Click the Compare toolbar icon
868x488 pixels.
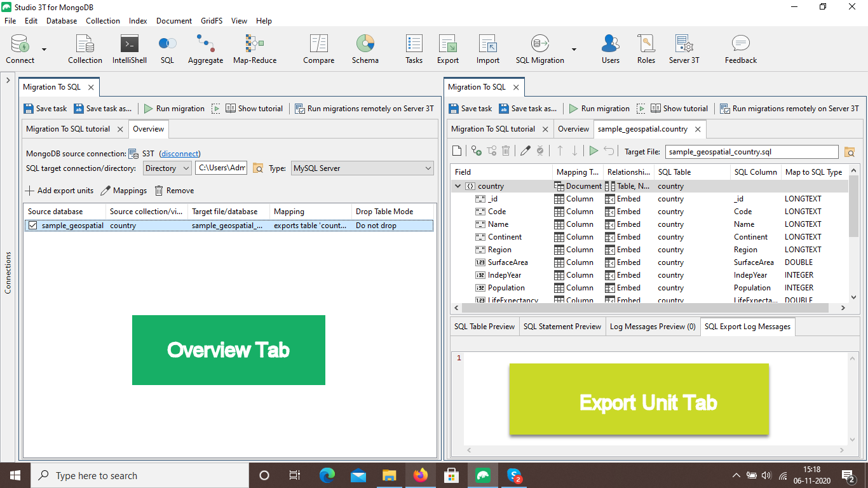(318, 50)
